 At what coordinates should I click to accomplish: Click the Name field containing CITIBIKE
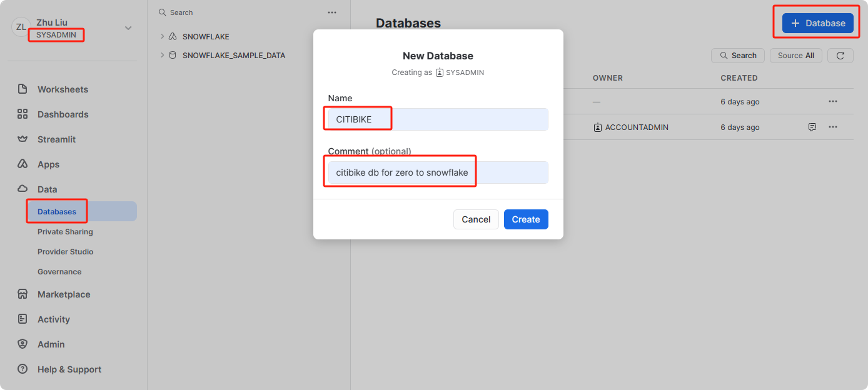(x=438, y=119)
